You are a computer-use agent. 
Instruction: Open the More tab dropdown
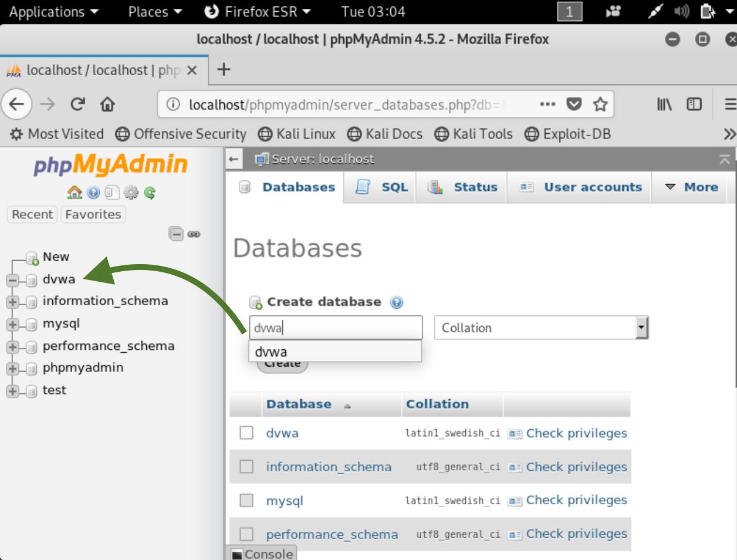[x=691, y=187]
